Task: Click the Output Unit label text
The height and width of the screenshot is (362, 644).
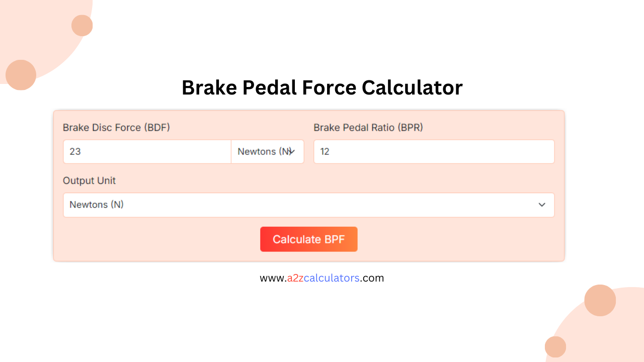Action: [89, 180]
